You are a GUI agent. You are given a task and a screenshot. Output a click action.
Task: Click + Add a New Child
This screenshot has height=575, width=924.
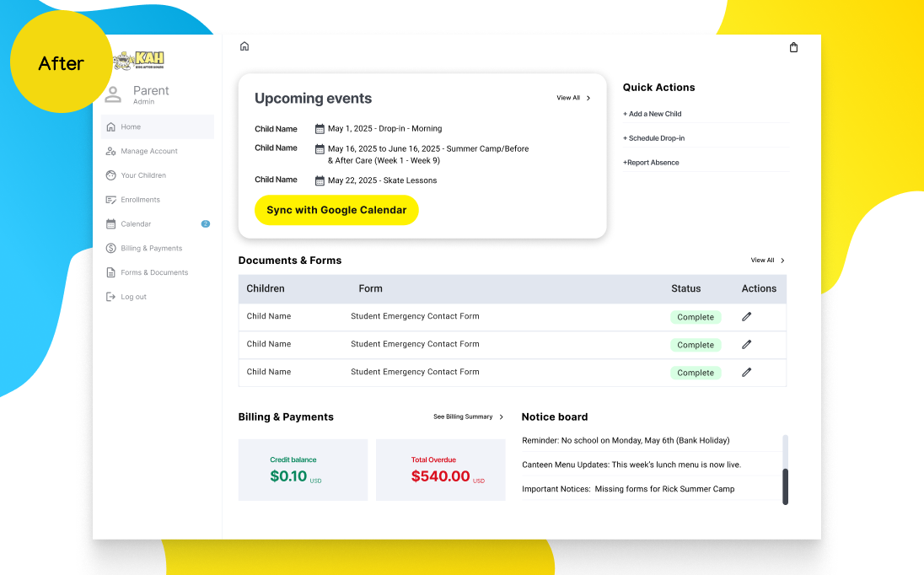pos(653,114)
